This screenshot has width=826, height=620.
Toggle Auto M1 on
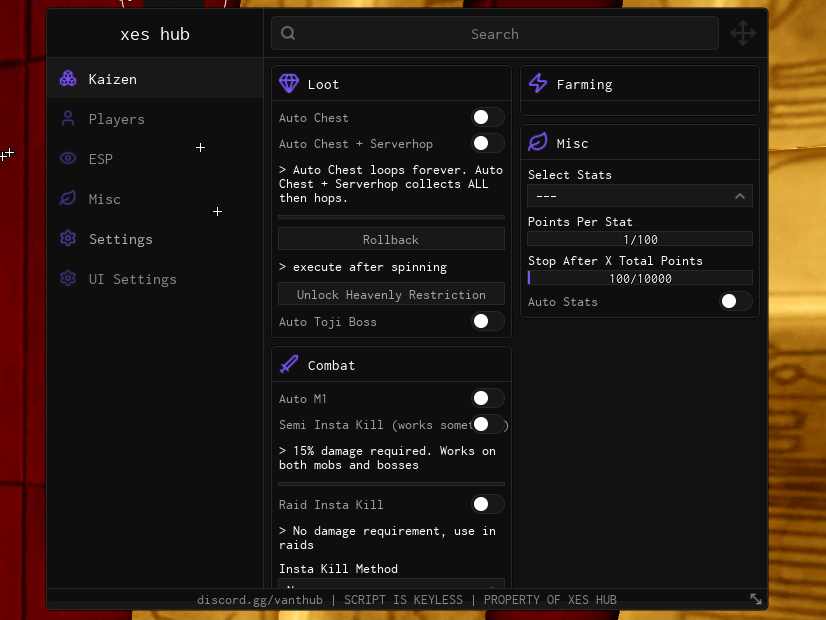click(487, 398)
